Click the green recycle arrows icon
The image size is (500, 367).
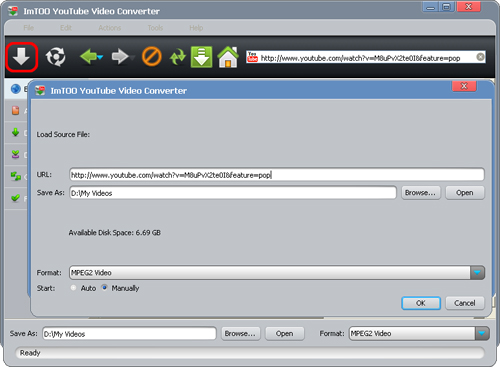tap(177, 57)
